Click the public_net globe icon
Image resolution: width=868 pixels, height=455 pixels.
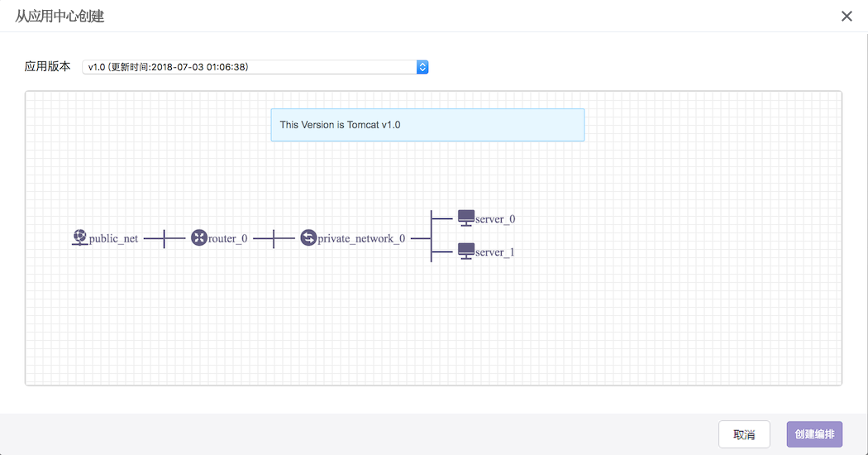79,238
